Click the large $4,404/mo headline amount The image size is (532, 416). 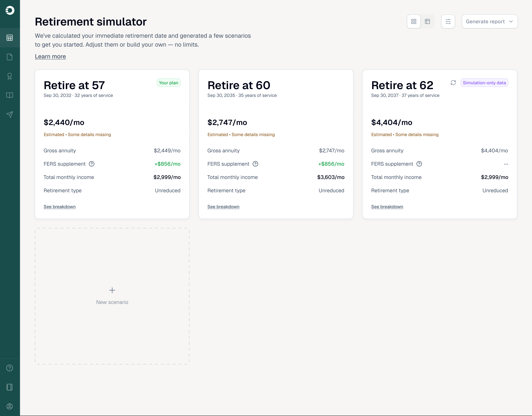tap(391, 122)
